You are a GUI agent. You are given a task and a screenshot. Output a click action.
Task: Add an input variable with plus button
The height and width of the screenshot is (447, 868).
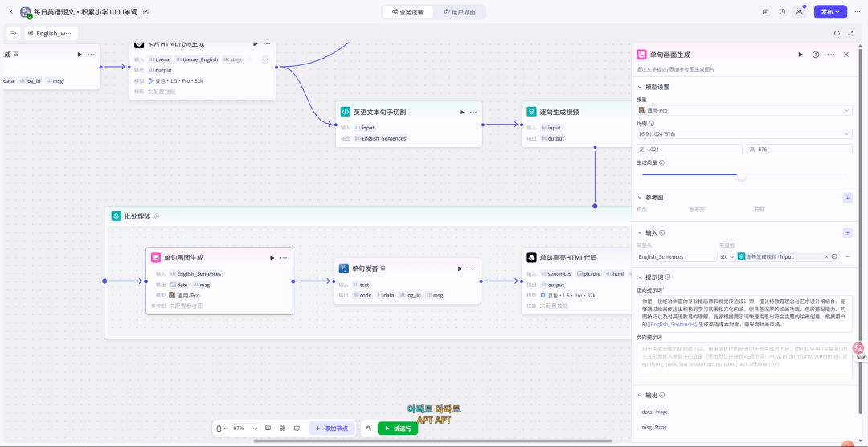848,233
